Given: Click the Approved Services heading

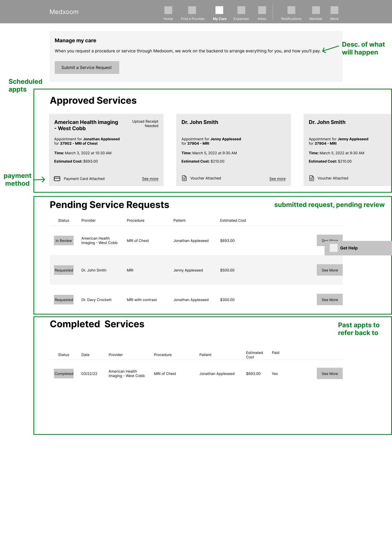Looking at the screenshot, I should pyautogui.click(x=93, y=100).
